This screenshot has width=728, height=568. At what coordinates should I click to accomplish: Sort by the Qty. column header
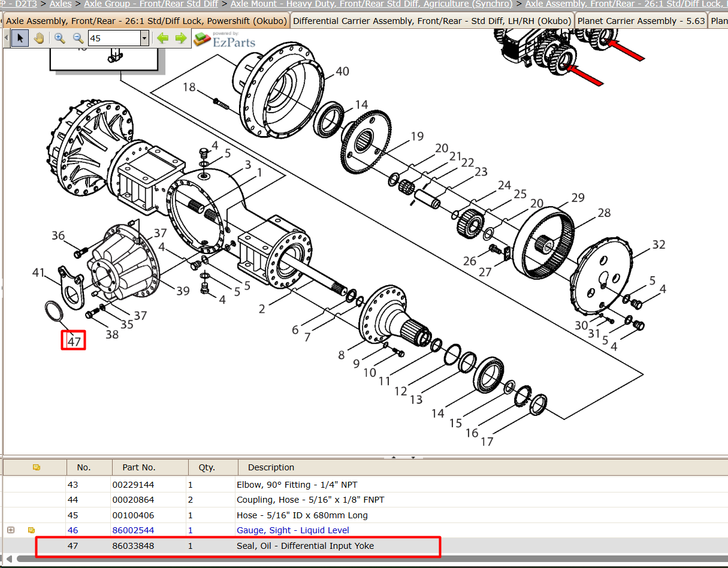point(213,467)
